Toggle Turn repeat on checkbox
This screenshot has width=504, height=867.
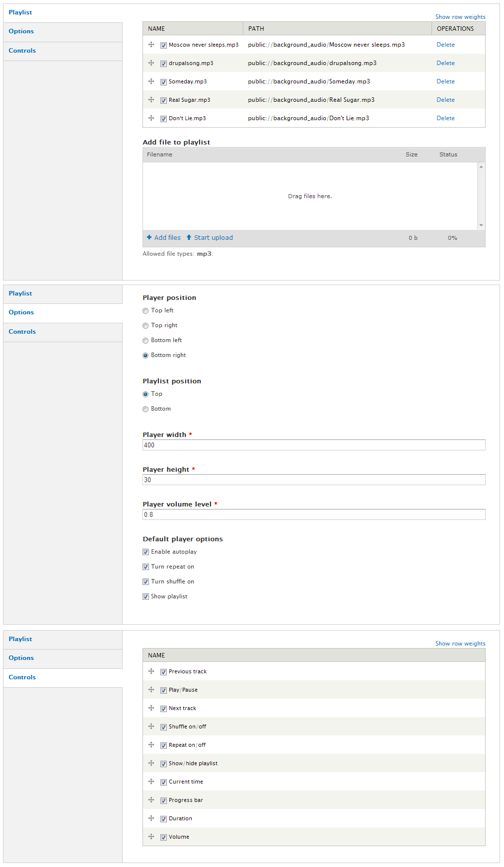[x=145, y=567]
